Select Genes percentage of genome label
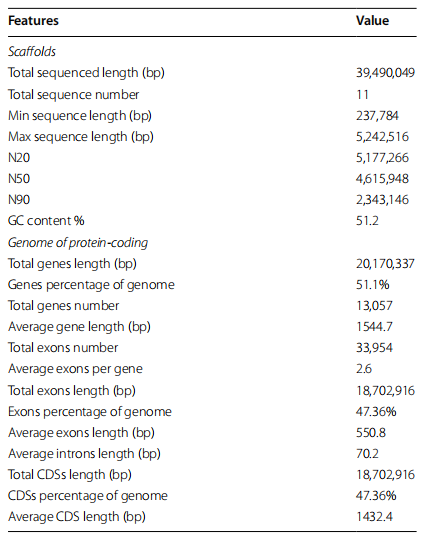Screen dimensions: 429x537 pos(91,285)
